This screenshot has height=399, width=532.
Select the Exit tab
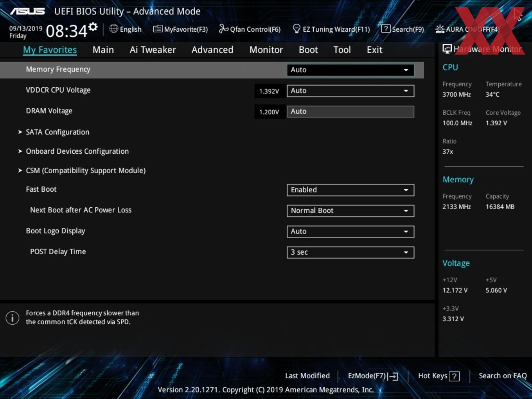click(374, 50)
